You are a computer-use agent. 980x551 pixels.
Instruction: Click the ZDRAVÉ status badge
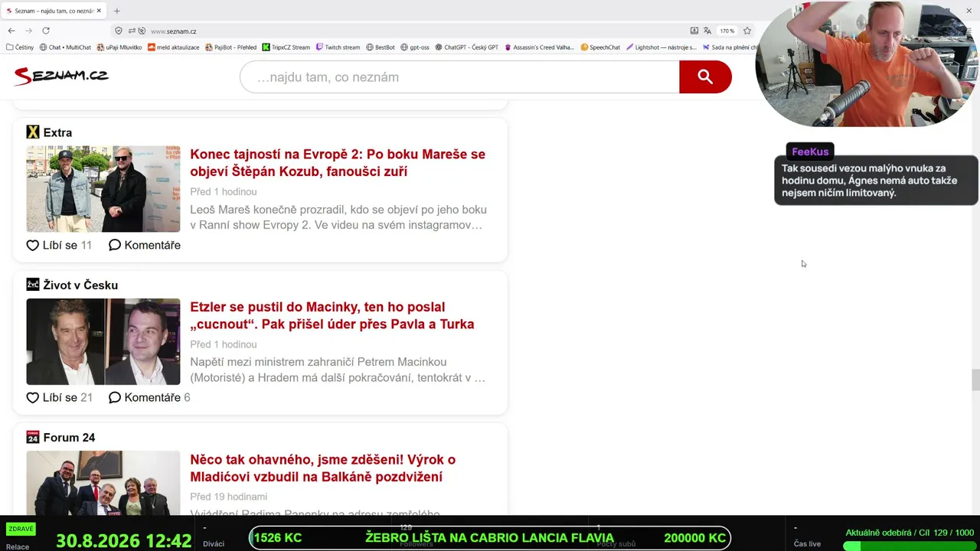click(21, 529)
